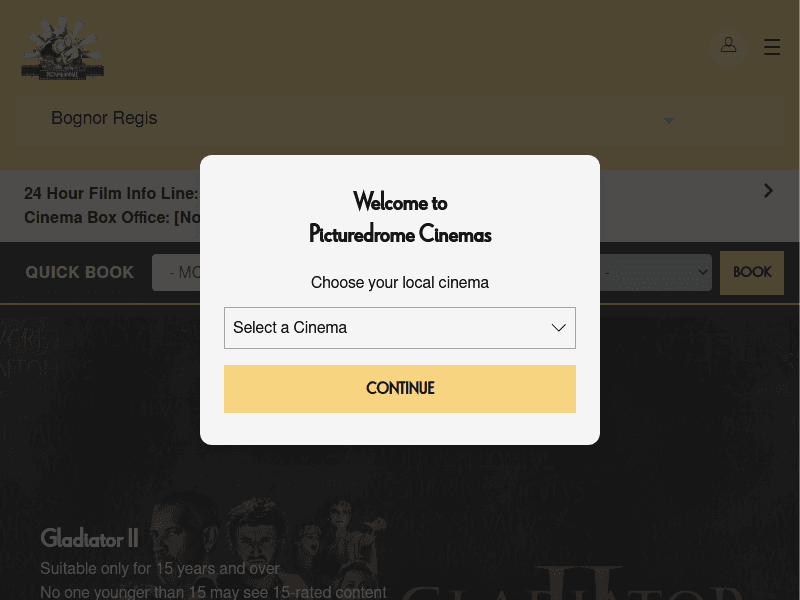Click the chevron on the showtime quick book selector

coord(702,272)
